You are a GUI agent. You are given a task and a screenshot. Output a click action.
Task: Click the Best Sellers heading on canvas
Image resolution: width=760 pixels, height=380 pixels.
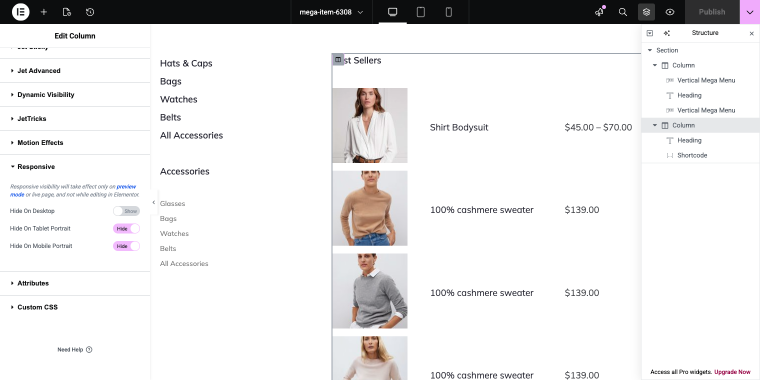(x=358, y=61)
